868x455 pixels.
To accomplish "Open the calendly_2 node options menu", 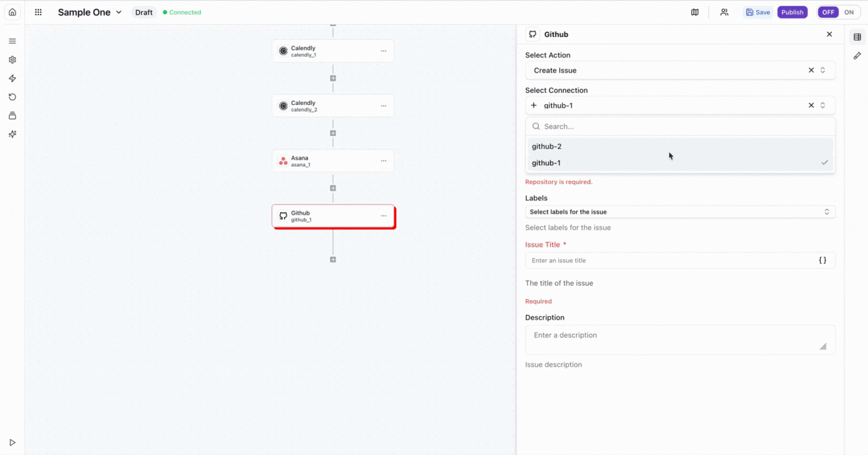I will point(384,106).
